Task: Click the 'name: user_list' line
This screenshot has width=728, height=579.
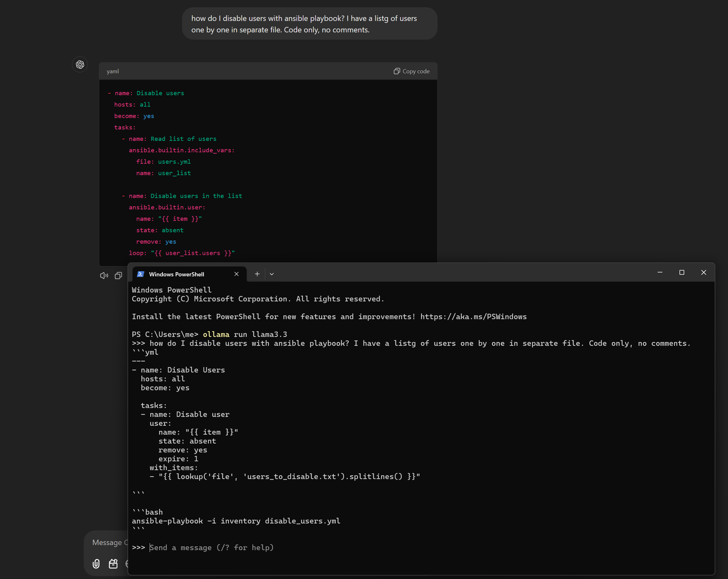Action: click(x=163, y=173)
